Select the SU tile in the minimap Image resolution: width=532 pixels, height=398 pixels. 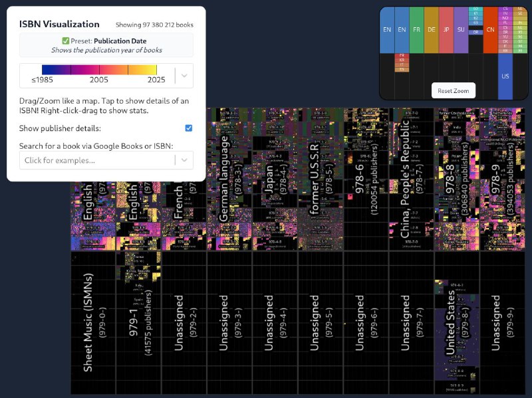tap(461, 29)
